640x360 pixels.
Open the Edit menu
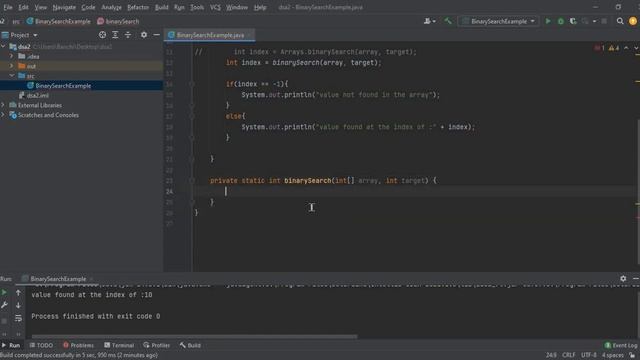tap(23, 7)
